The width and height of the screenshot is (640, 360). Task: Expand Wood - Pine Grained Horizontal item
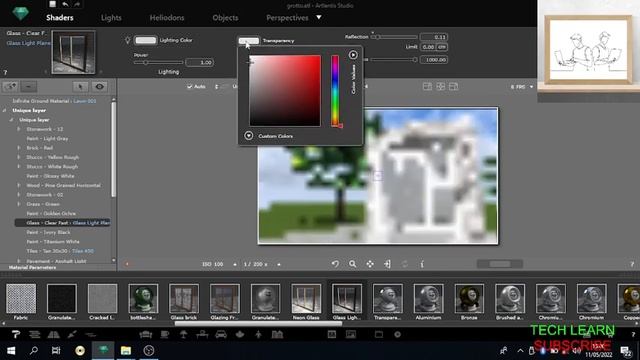(x=19, y=185)
